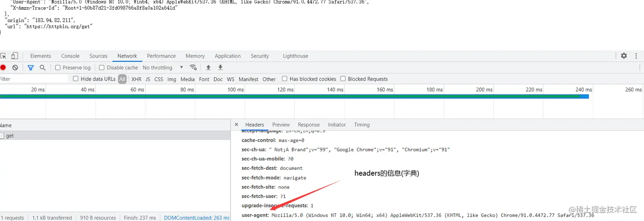Open the Sources panel
Viewport: 644px width, 221px height.
click(98, 56)
